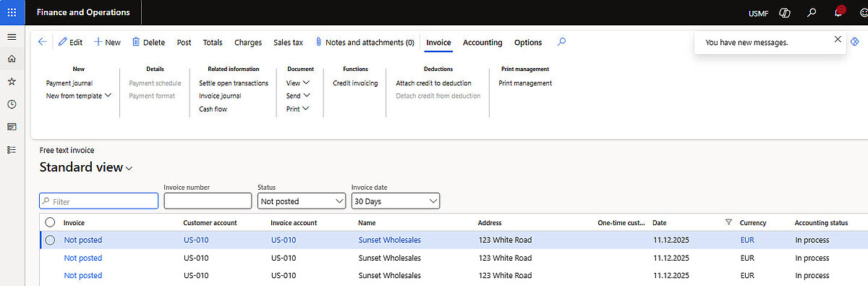Click the action pane search magnifier

[x=562, y=42]
